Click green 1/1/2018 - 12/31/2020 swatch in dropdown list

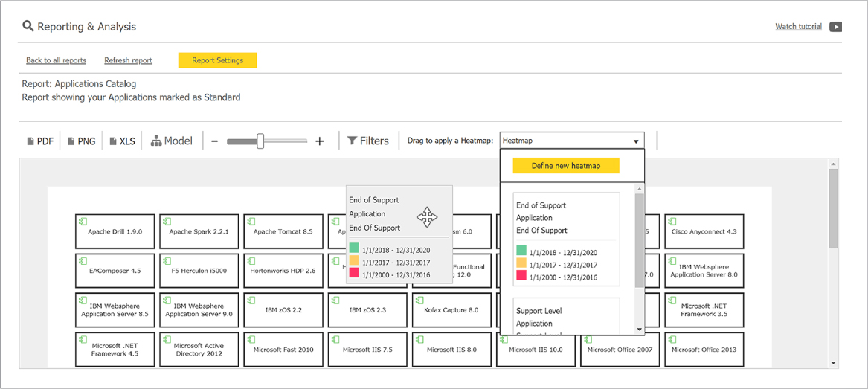tap(521, 251)
